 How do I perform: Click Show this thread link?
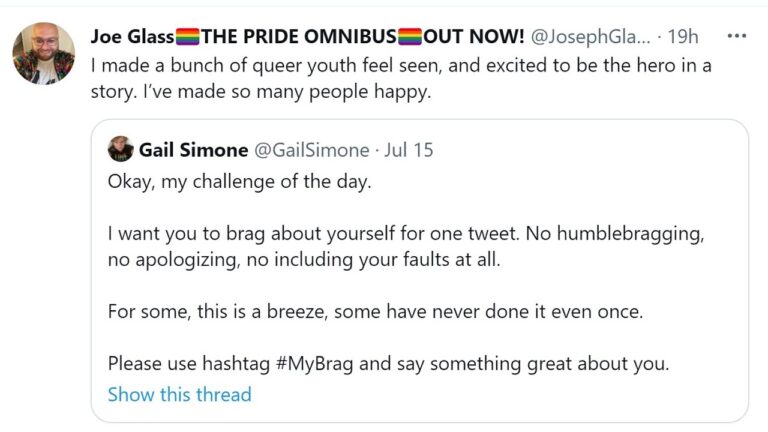[179, 394]
